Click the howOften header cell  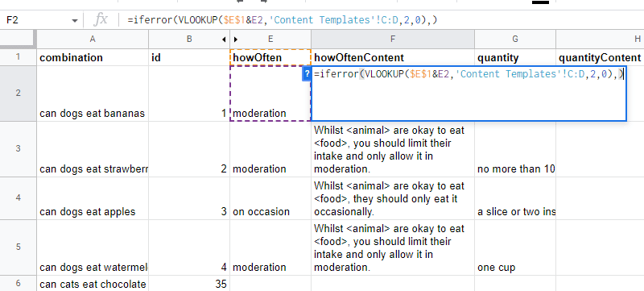[x=270, y=57]
